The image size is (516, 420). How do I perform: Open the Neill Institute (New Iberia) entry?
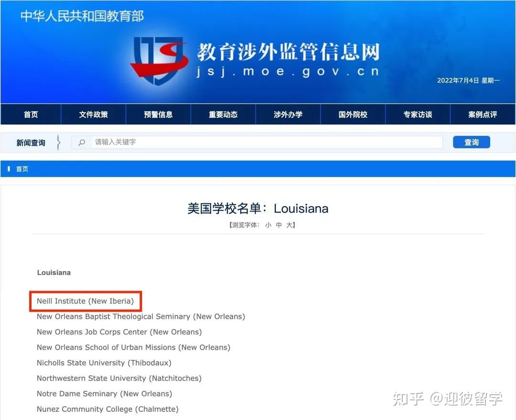click(x=85, y=301)
